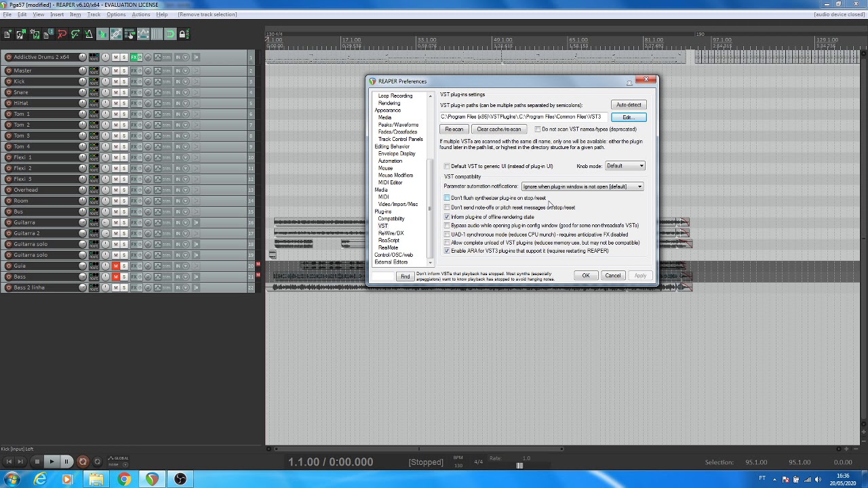The width and height of the screenshot is (868, 488).
Task: Open global automation override dropdown
Action: 125,465
